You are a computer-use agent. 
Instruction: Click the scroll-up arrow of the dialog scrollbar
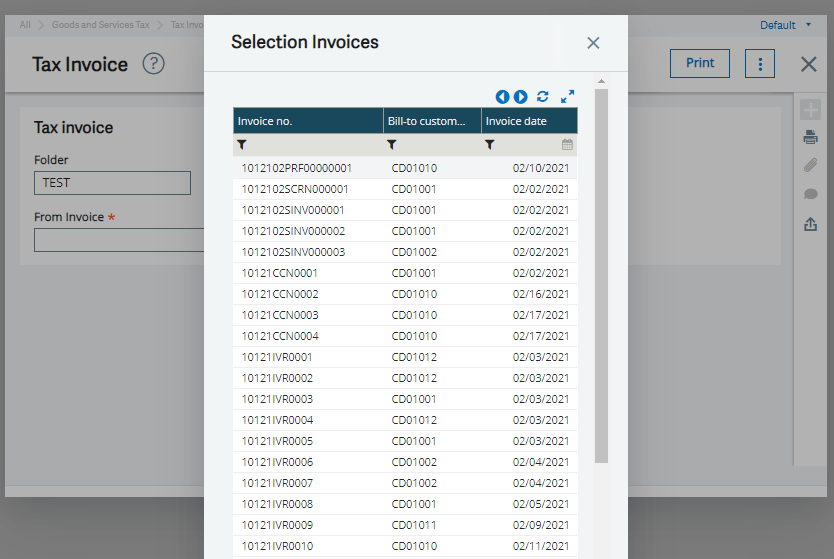(601, 81)
